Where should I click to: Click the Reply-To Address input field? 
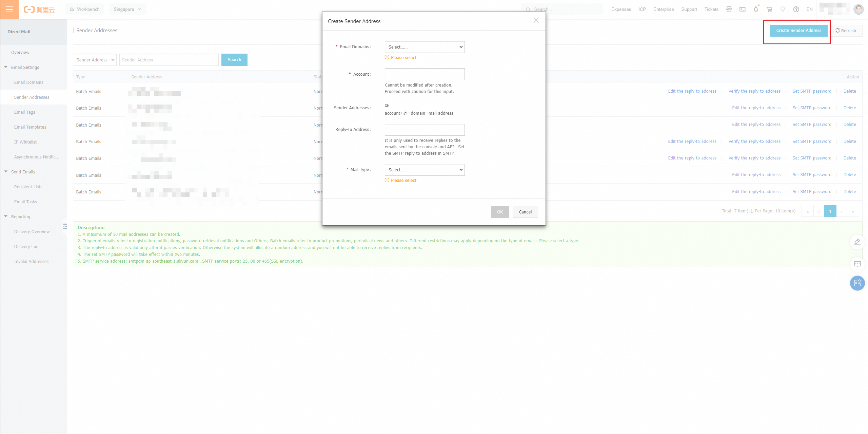425,130
